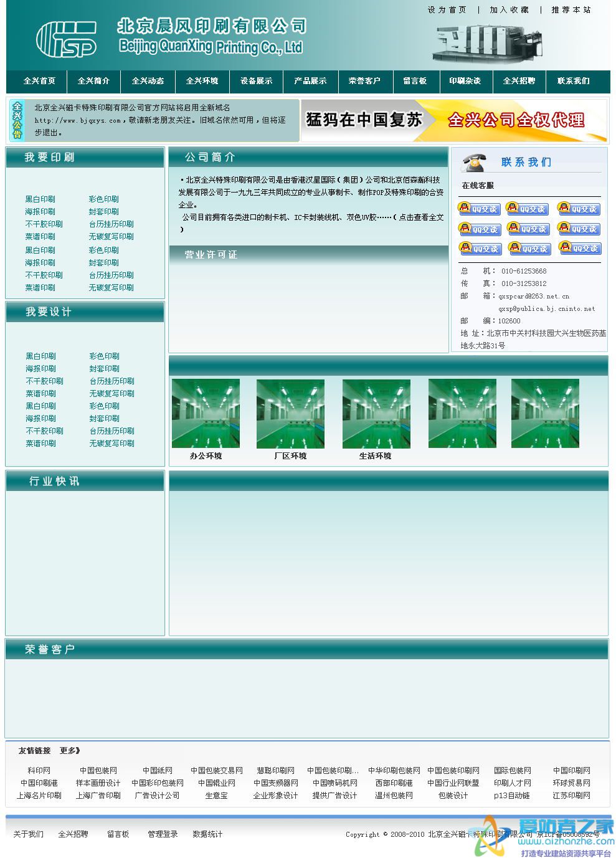Click the 全兴公告 announcement badge
Viewport: 616px width, 858px height.
tap(17, 120)
